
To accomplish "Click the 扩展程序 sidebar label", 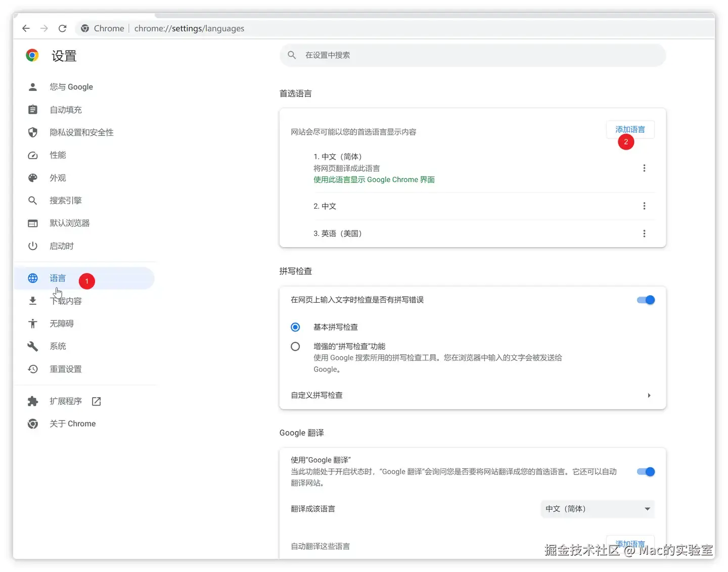I will click(x=66, y=401).
